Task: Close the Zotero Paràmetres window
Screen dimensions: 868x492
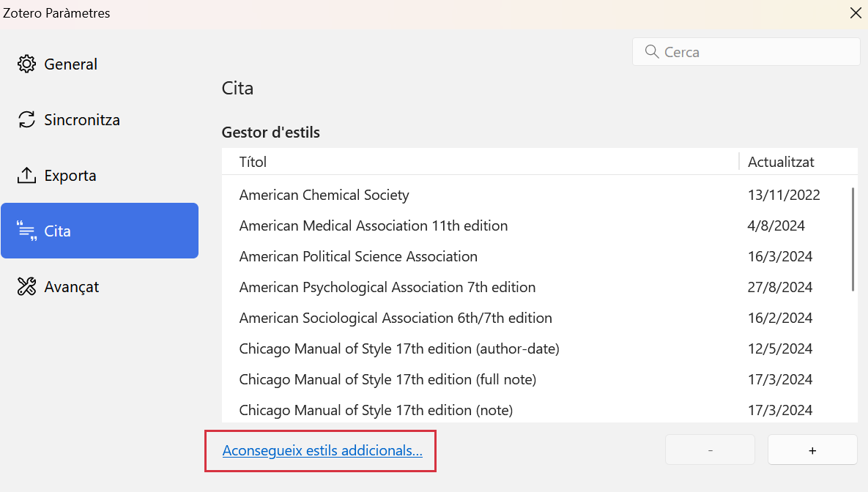Action: click(856, 12)
